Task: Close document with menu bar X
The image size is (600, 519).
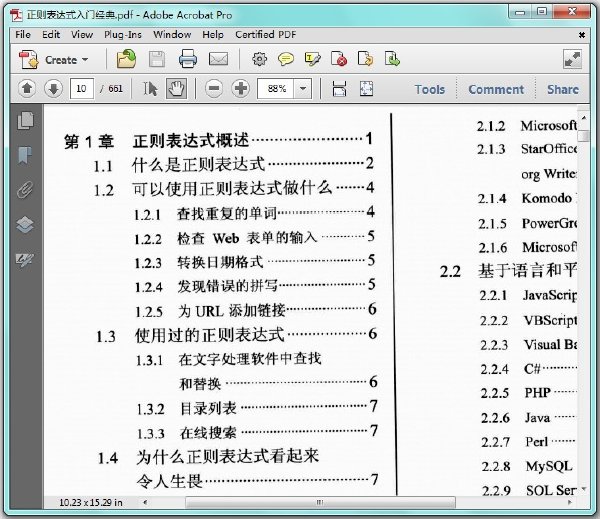Action: [582, 35]
